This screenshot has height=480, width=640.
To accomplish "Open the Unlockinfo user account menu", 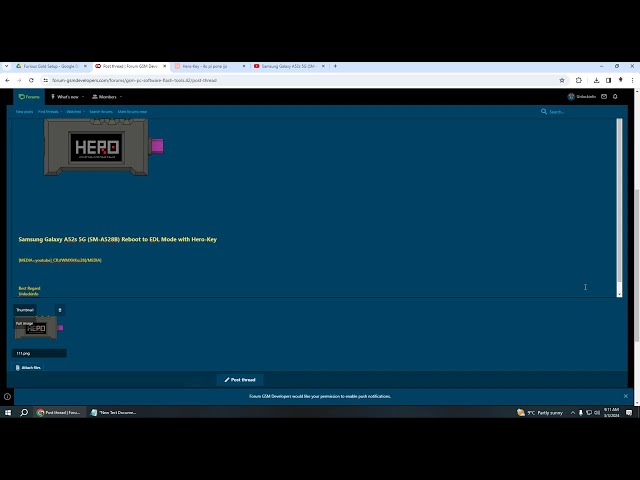I will (x=582, y=97).
